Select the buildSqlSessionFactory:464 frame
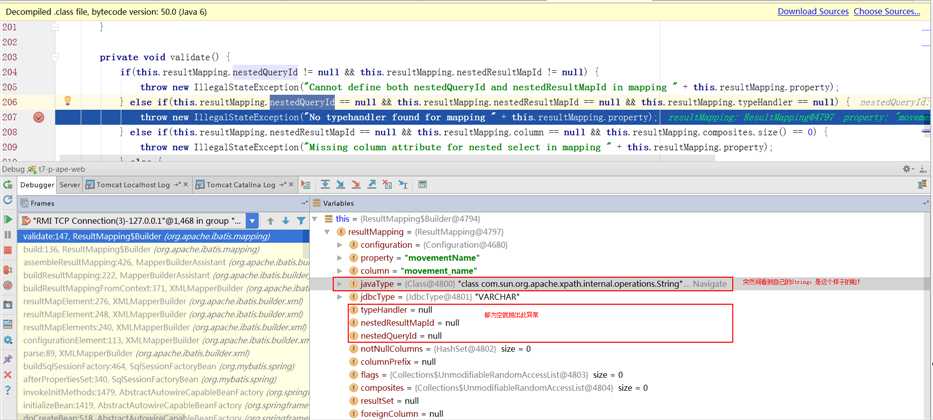 [x=163, y=366]
